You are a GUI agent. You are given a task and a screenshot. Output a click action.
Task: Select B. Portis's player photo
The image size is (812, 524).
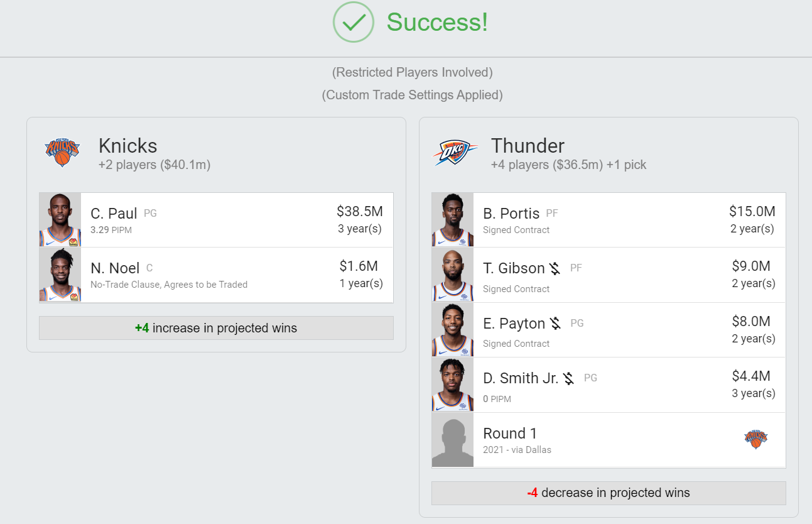point(453,220)
